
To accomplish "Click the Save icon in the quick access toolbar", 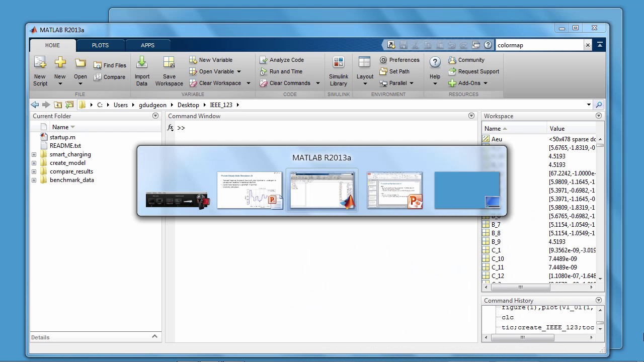I will pyautogui.click(x=404, y=45).
